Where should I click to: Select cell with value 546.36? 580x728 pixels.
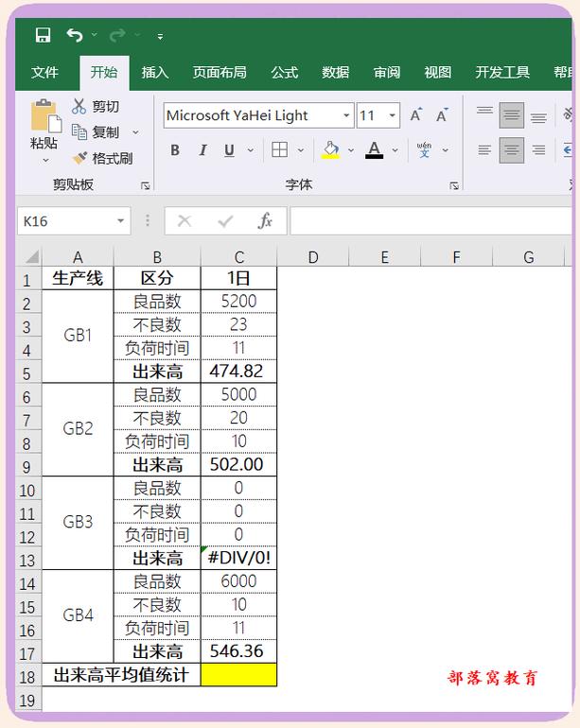click(238, 651)
